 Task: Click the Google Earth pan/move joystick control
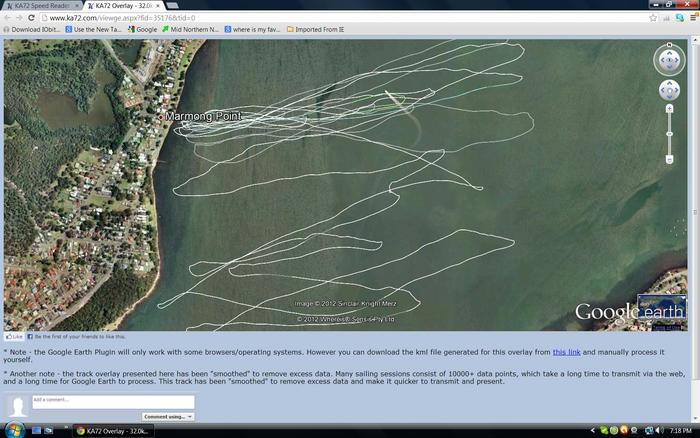click(669, 90)
